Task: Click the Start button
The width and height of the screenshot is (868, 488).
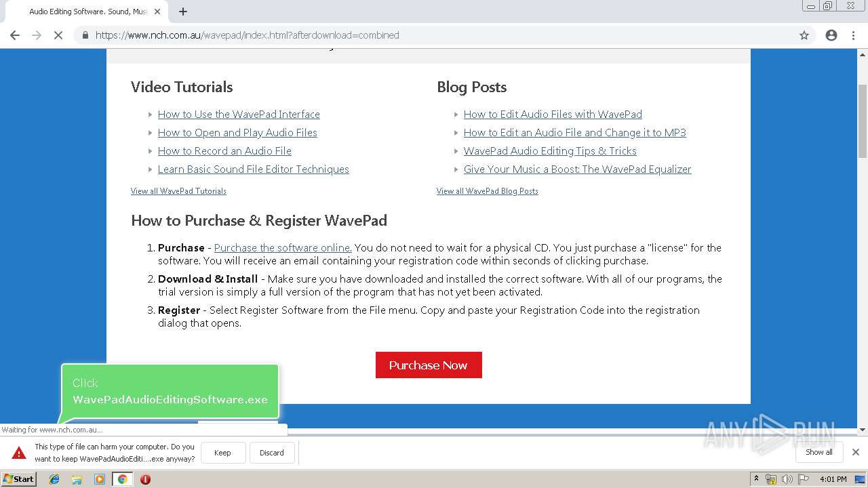Action: point(18,479)
